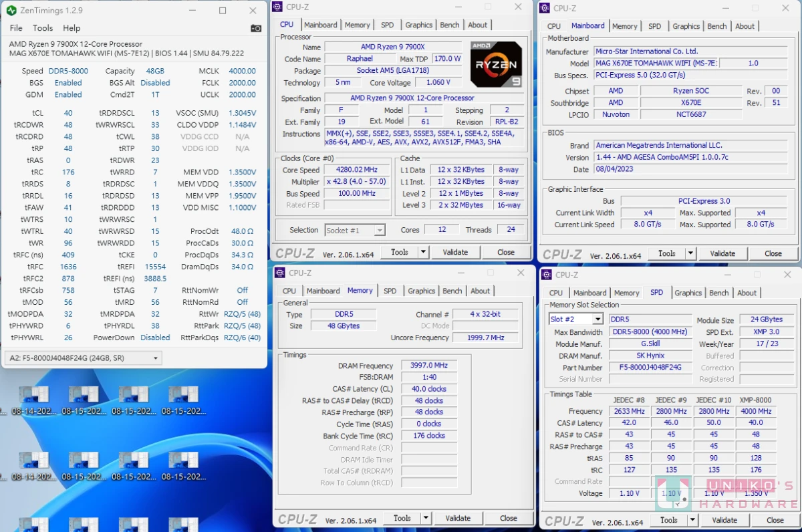Viewport: 802px width, 532px height.
Task: Click the ZenTimings tREFI value 15554
Action: pyautogui.click(x=155, y=267)
